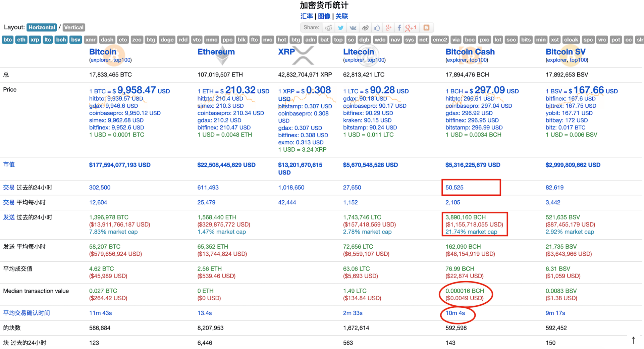The width and height of the screenshot is (644, 349).
Task: Click 交易 link in 过去的24小时 row
Action: pos(9,188)
